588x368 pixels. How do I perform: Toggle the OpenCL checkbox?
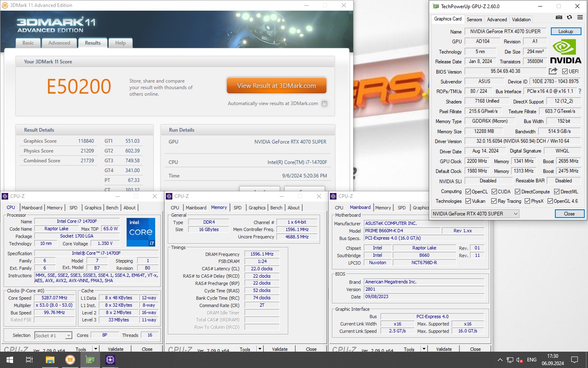point(468,191)
